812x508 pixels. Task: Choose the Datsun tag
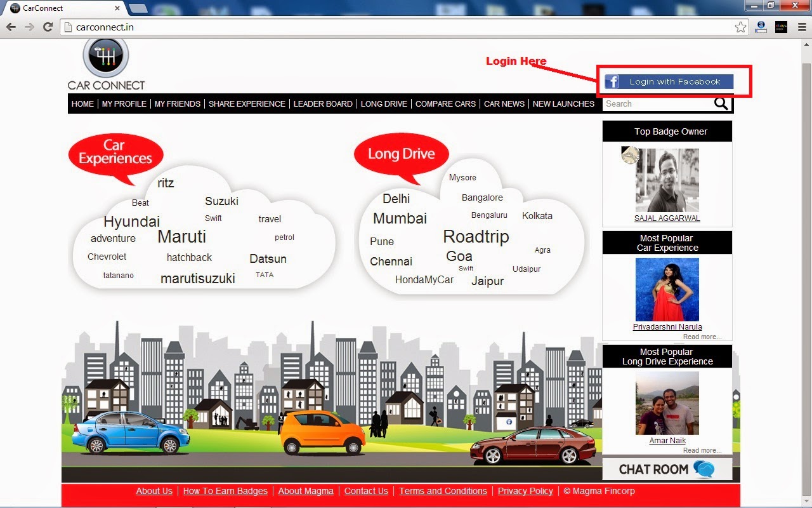pyautogui.click(x=268, y=259)
